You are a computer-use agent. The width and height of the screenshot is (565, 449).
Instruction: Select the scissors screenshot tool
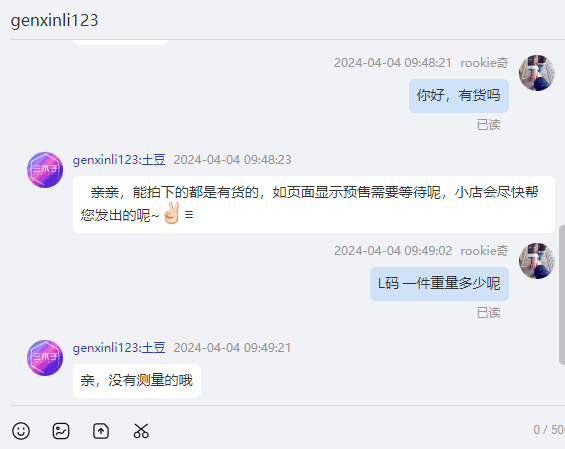(141, 431)
